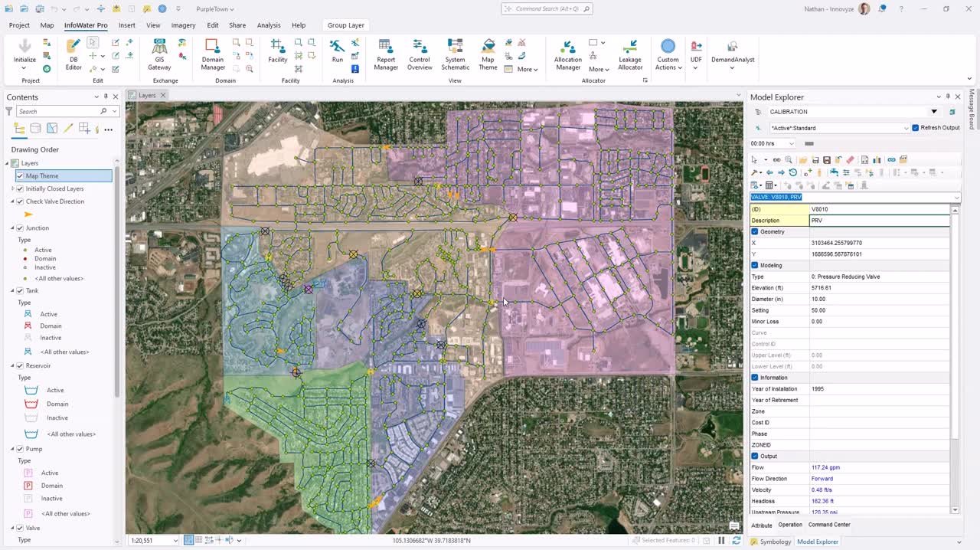Select the pointer tool in Edit group

[93, 43]
